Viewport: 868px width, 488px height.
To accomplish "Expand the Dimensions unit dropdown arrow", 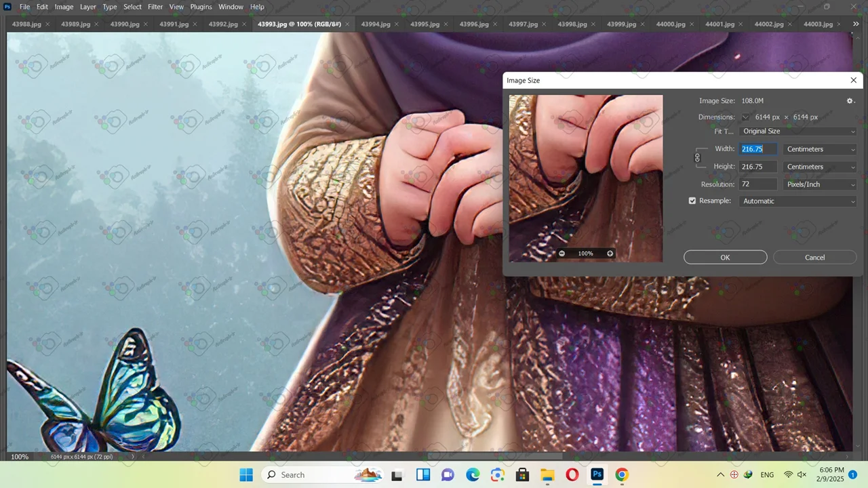I will [x=745, y=117].
